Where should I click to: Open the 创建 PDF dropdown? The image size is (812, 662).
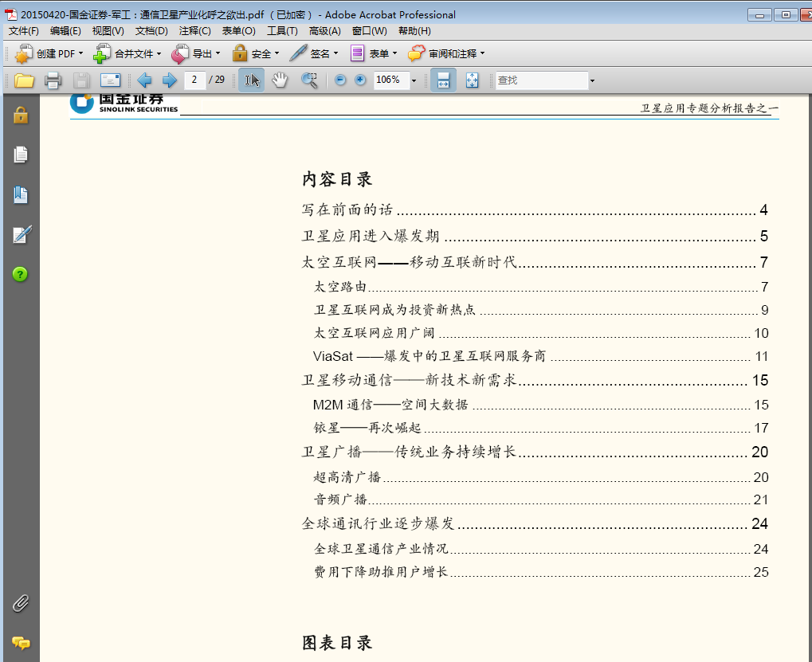49,53
